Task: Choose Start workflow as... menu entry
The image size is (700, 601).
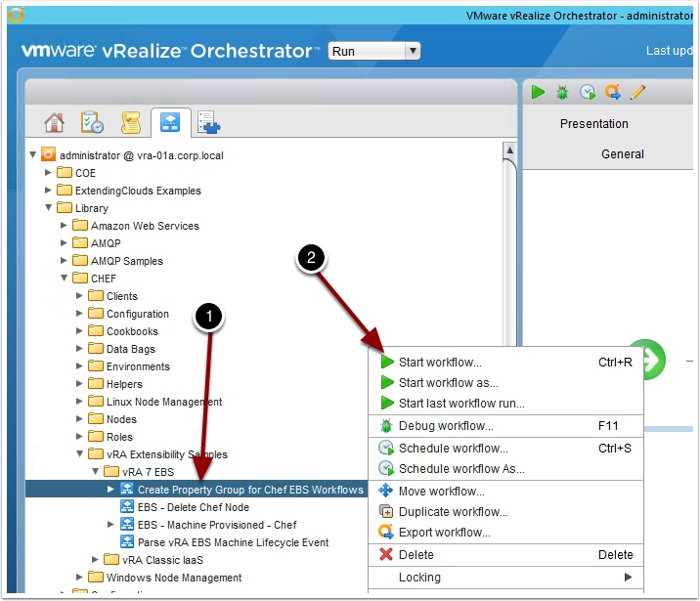Action: (x=505, y=382)
